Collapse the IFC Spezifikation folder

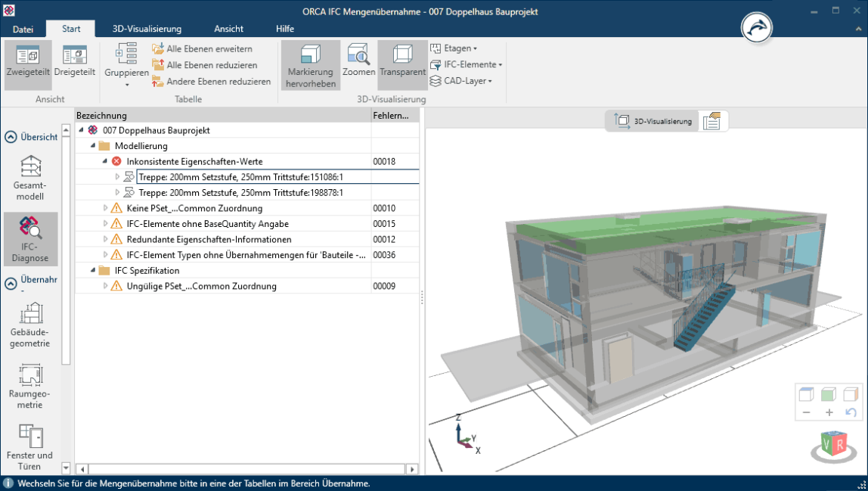point(93,270)
